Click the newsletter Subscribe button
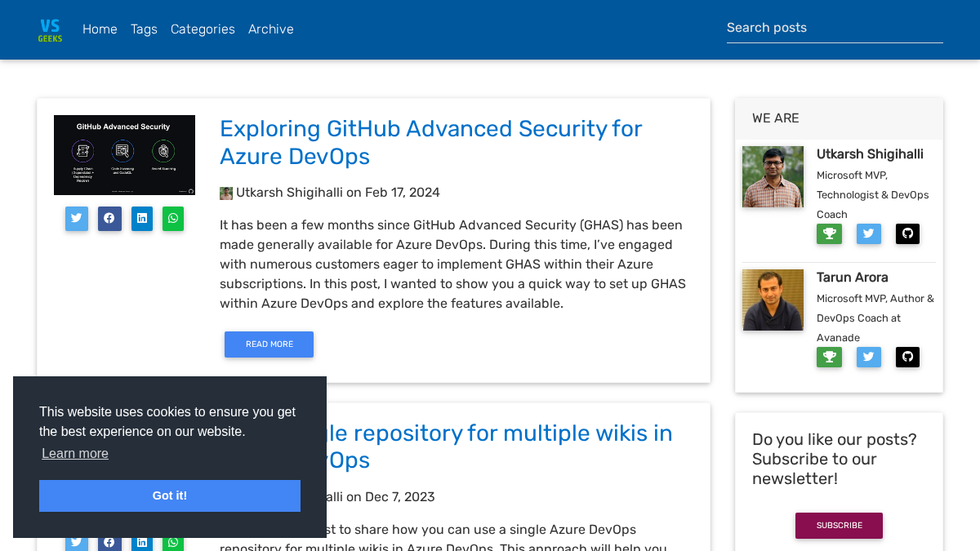The height and width of the screenshot is (551, 980). pos(839,526)
